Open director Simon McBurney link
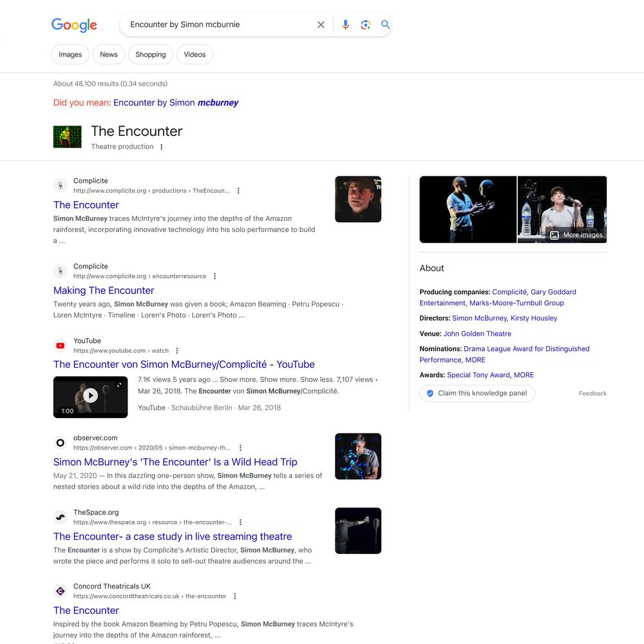644x644 pixels. point(480,318)
